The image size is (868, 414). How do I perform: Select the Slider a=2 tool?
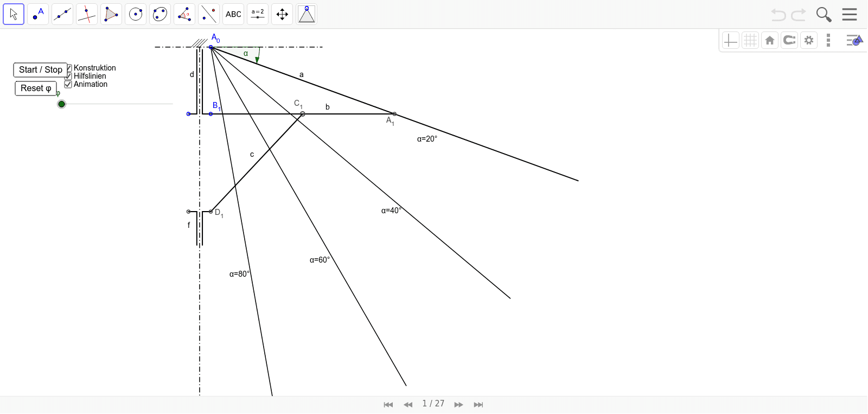[258, 14]
